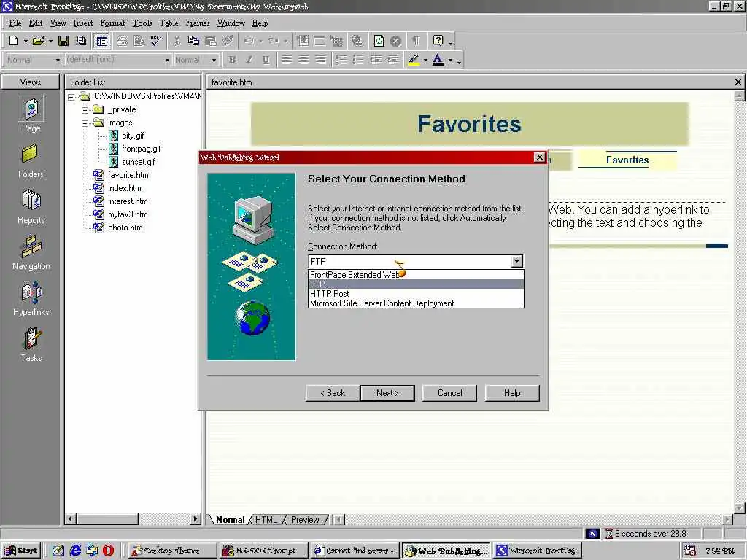Click the green Refresh icon

tap(379, 41)
